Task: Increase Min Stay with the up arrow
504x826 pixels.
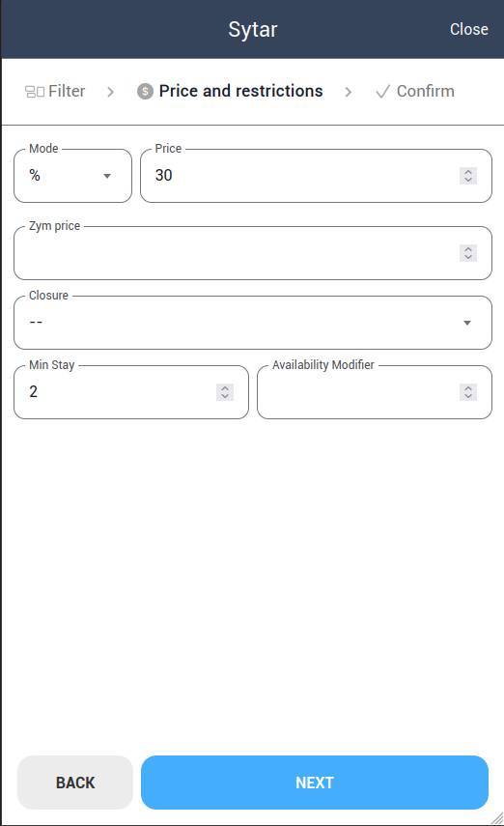Action: pos(225,388)
